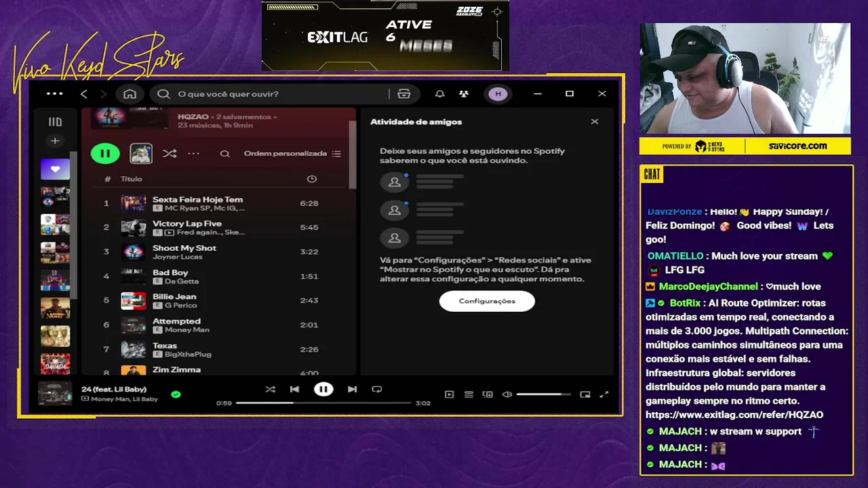868x488 pixels.
Task: Open connect to a device icon
Action: (x=488, y=394)
